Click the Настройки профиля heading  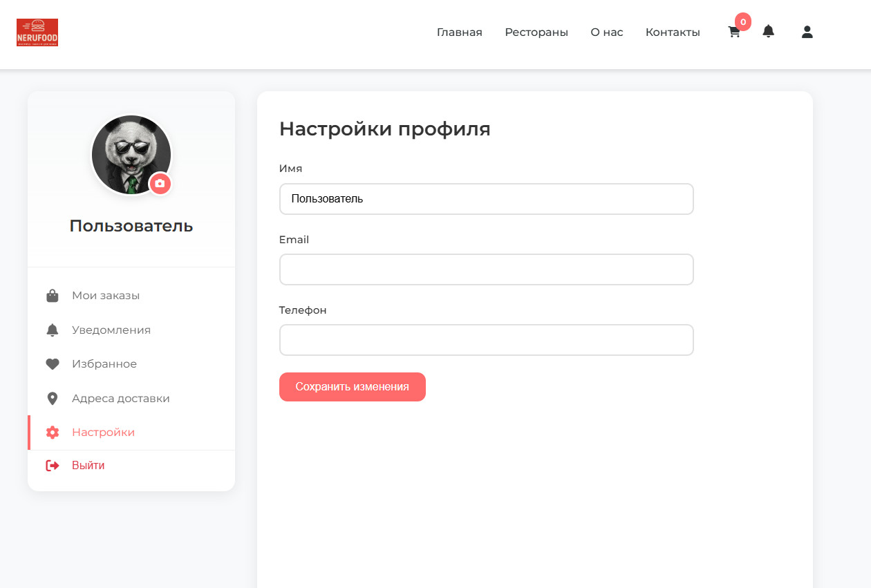coord(385,129)
